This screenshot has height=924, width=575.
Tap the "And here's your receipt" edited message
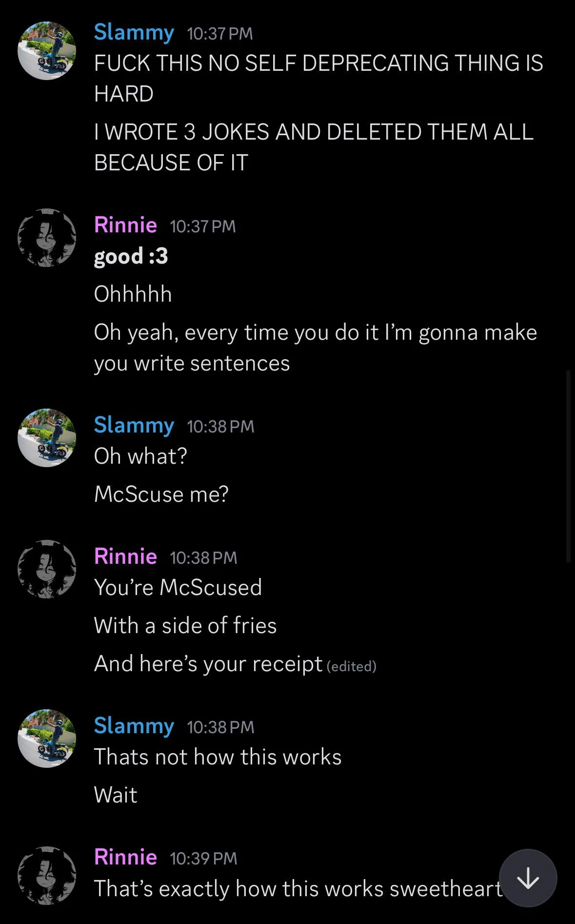(208, 664)
